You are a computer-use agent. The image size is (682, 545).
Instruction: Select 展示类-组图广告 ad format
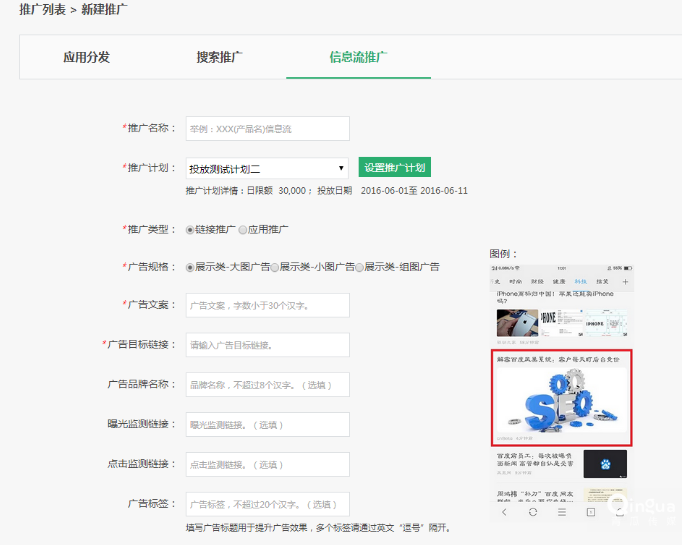tap(359, 267)
